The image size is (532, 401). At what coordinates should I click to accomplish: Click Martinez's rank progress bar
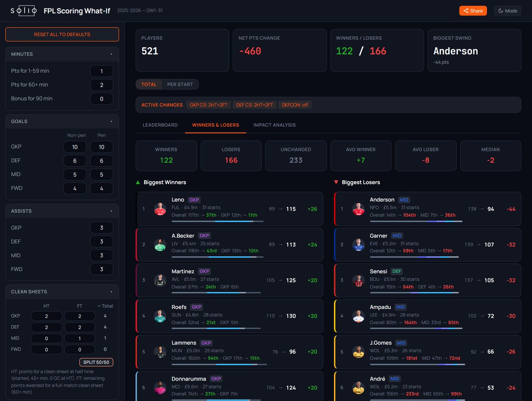216,292
